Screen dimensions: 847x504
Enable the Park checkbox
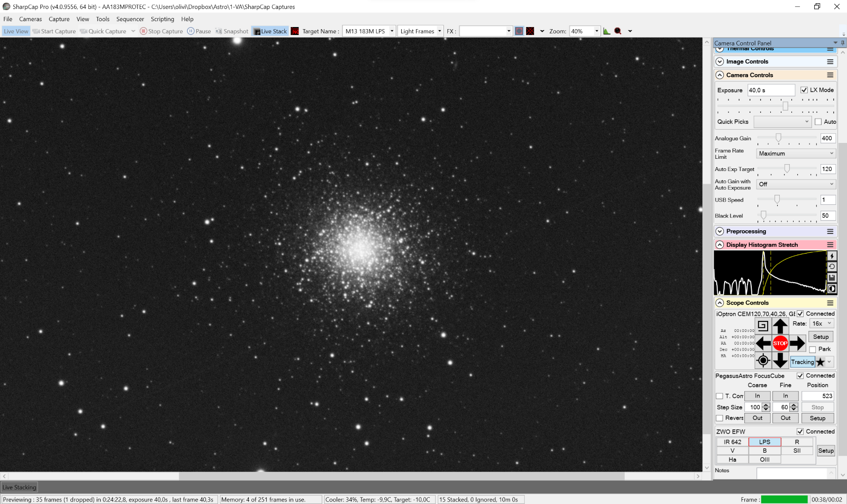tap(813, 349)
